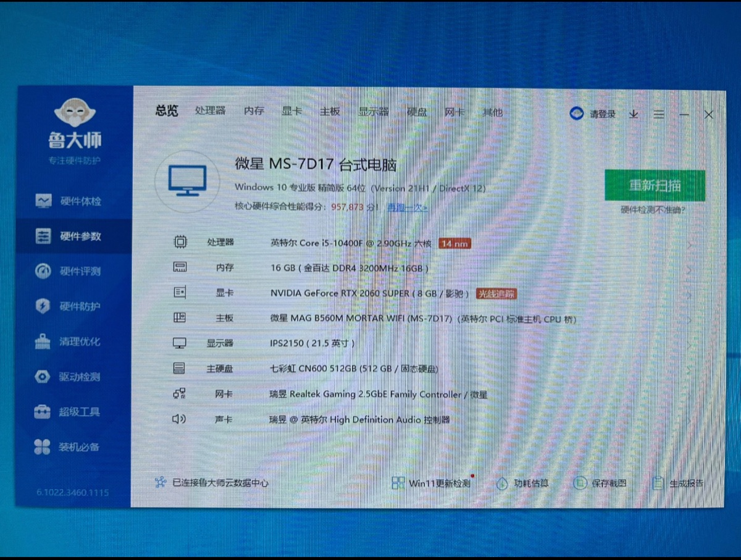Click the score value 957,873

348,207
